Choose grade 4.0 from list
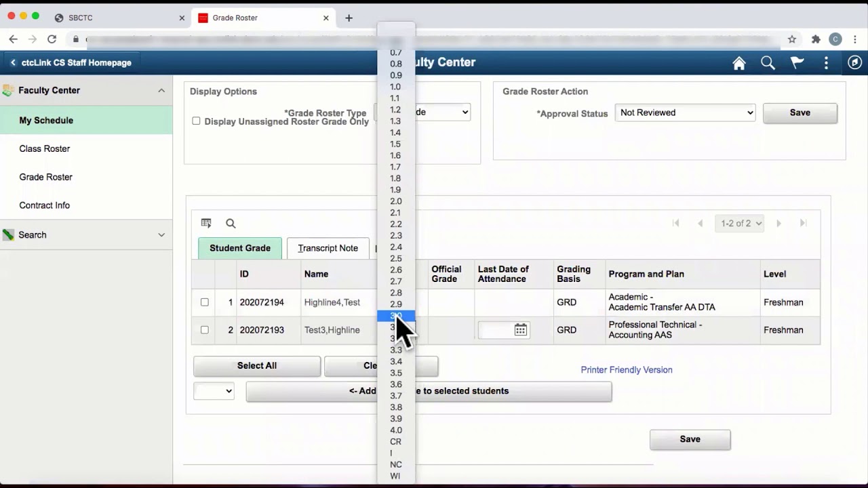This screenshot has width=868, height=488. (396, 430)
